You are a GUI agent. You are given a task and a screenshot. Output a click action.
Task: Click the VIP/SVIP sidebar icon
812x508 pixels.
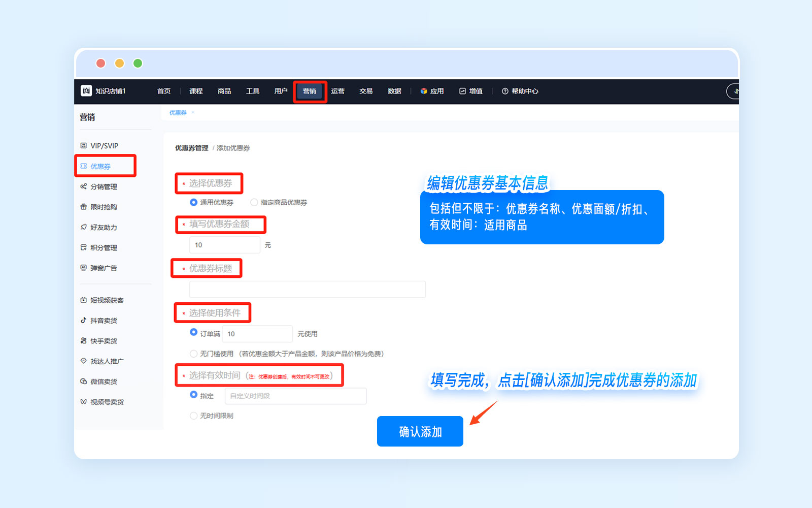coord(84,146)
